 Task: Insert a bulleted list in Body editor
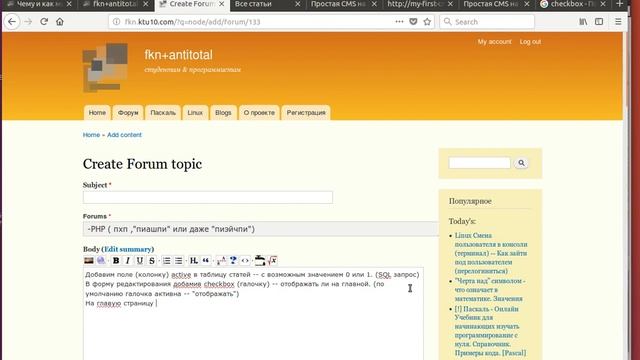[x=178, y=260]
